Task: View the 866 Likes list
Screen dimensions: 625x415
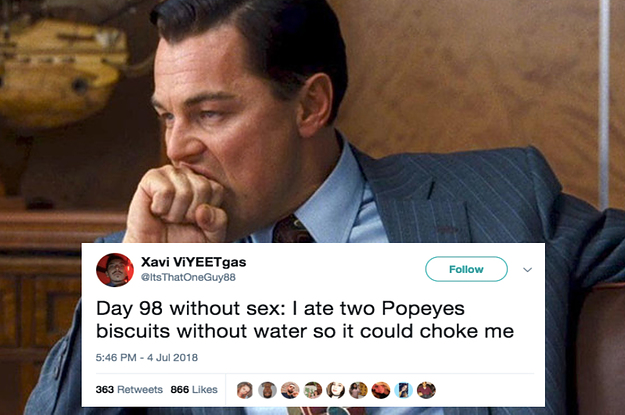Action: tap(194, 389)
